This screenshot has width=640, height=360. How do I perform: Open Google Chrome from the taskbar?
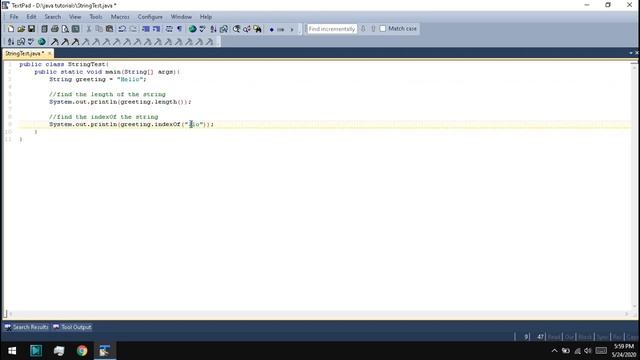point(82,351)
